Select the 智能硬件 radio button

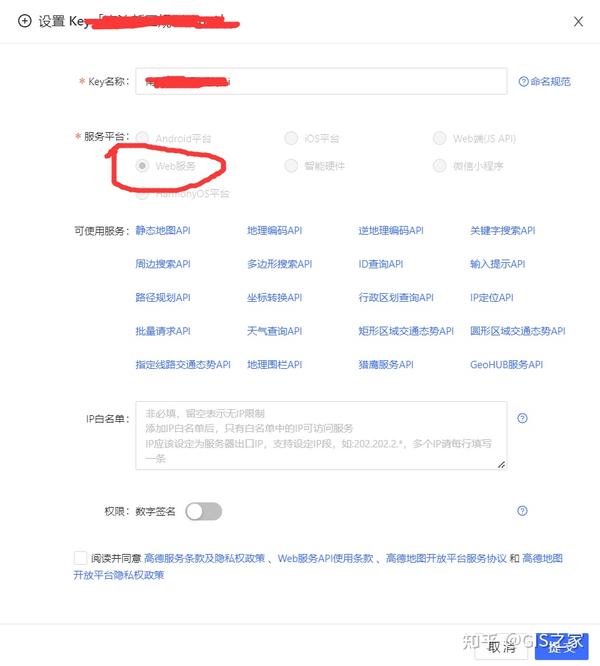291,166
